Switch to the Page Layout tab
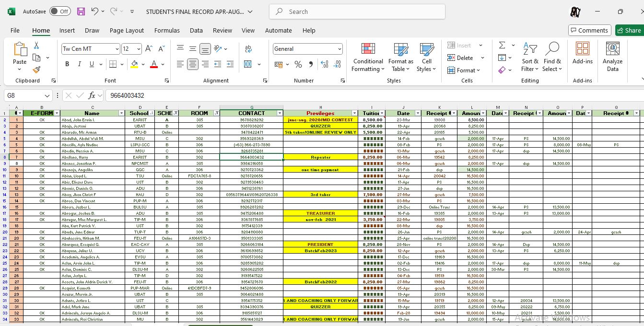This screenshot has width=644, height=326. (127, 30)
